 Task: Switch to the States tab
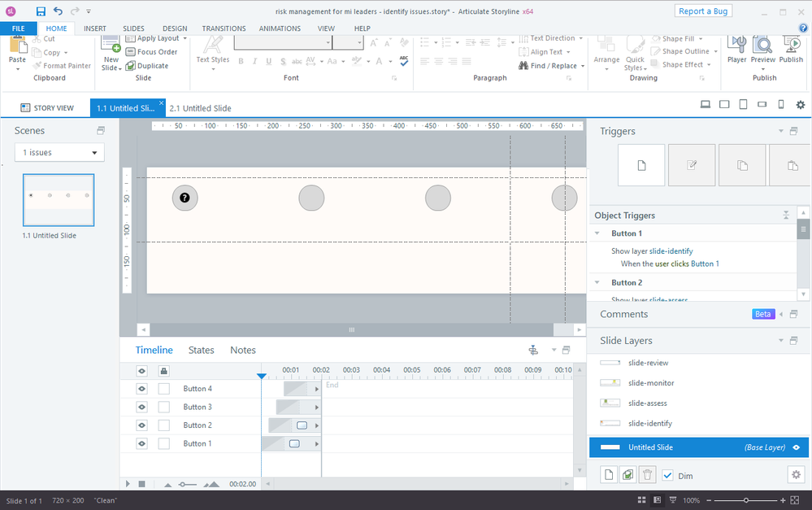pos(201,350)
